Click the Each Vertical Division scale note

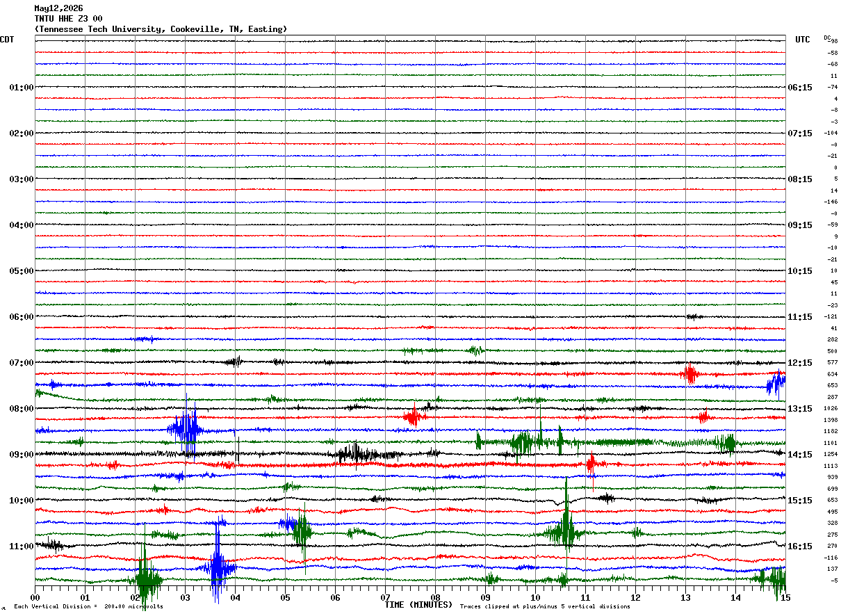tap(88, 607)
